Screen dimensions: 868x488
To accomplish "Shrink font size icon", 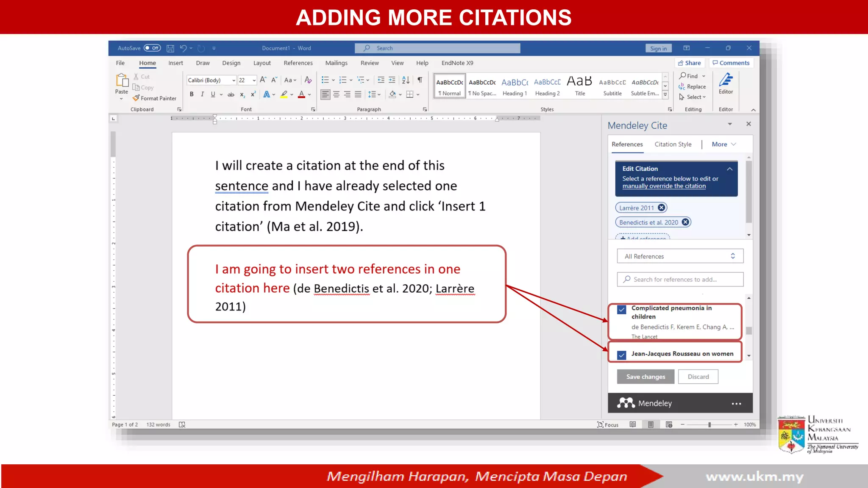I will coord(274,80).
